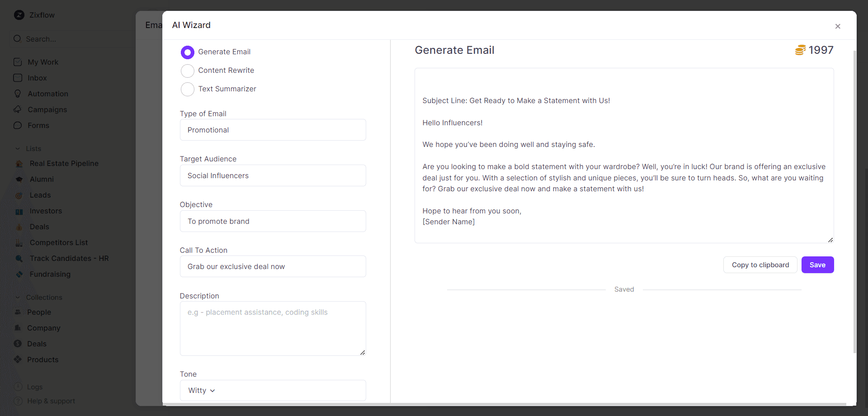Open the Tone dropdown set to Witty

(272, 390)
